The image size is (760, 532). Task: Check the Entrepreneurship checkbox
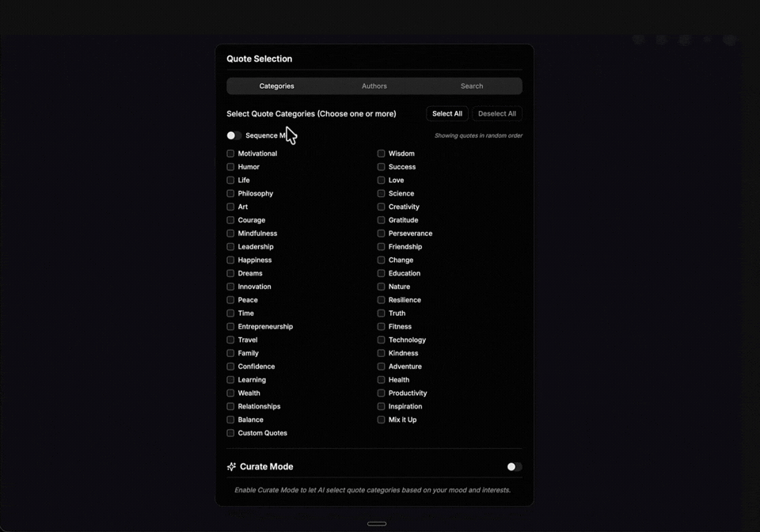pos(230,327)
